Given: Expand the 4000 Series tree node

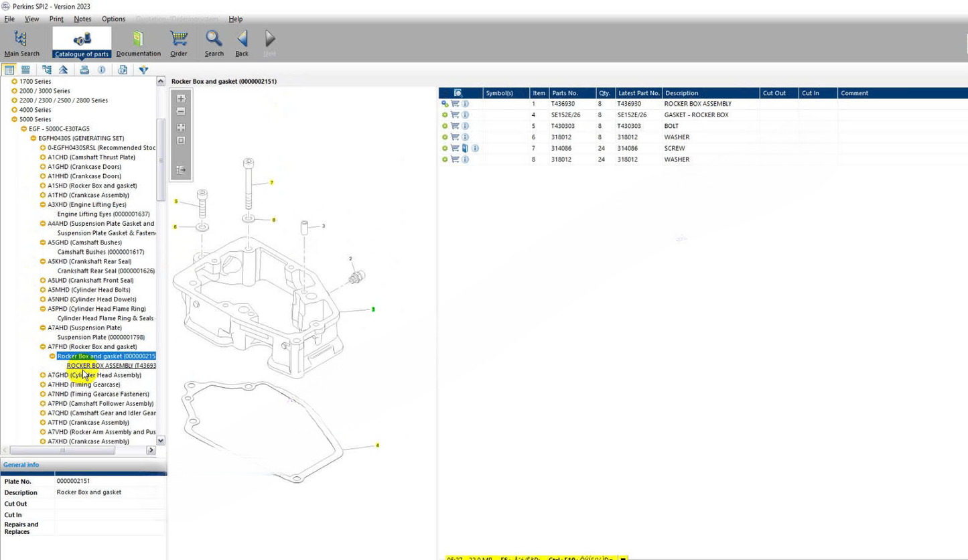Looking at the screenshot, I should (x=13, y=109).
